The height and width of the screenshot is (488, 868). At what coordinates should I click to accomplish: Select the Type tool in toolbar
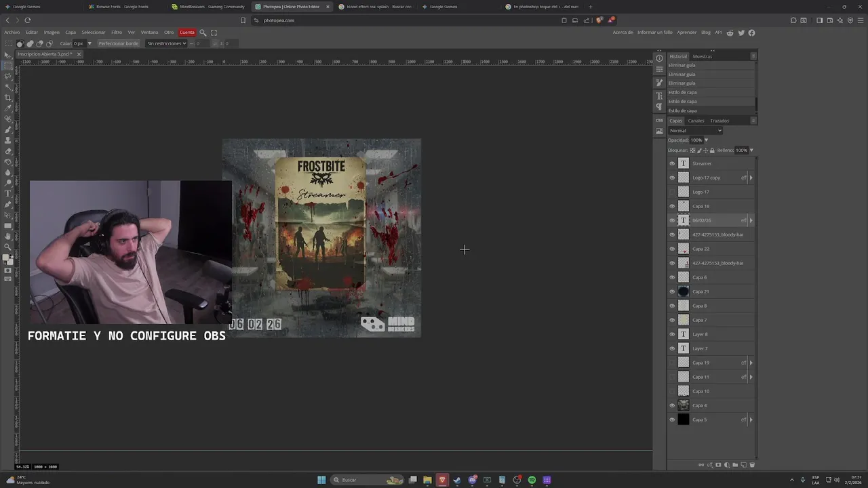pyautogui.click(x=8, y=193)
